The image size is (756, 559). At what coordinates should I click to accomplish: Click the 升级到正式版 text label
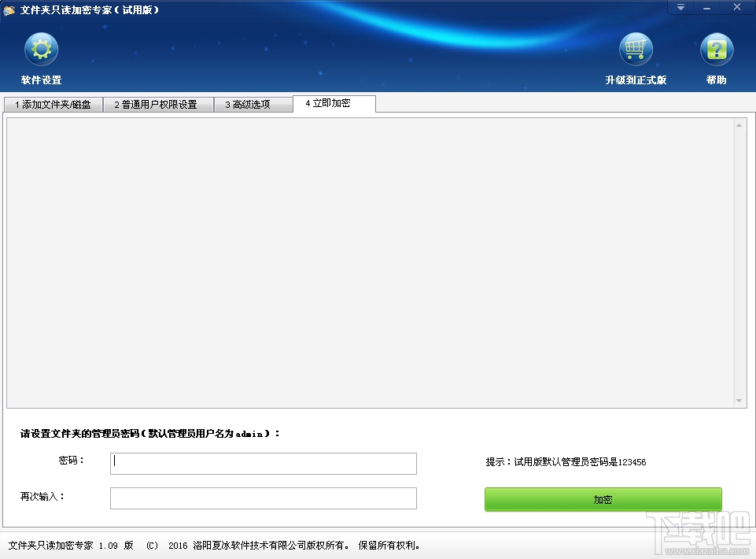636,80
